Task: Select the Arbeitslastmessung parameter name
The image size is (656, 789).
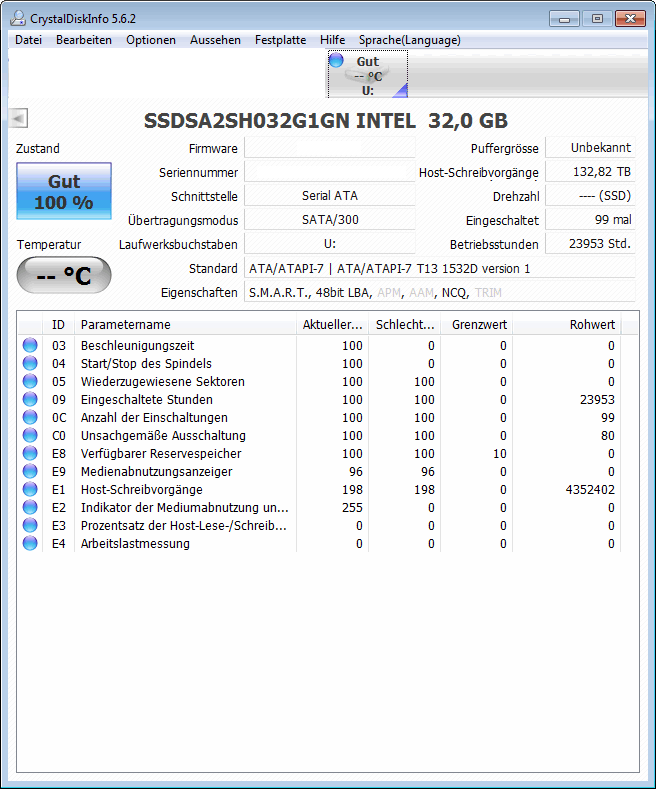Action: click(x=135, y=544)
